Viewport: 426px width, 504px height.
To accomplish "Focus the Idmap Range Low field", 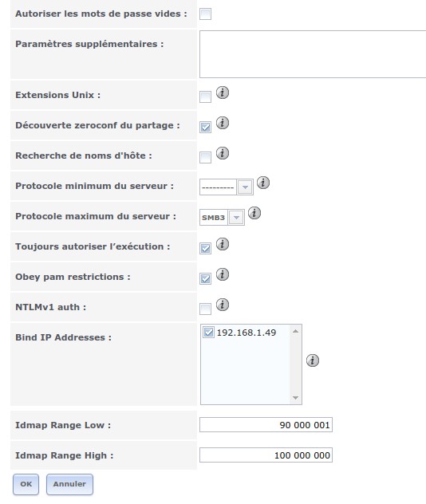I will point(266,425).
